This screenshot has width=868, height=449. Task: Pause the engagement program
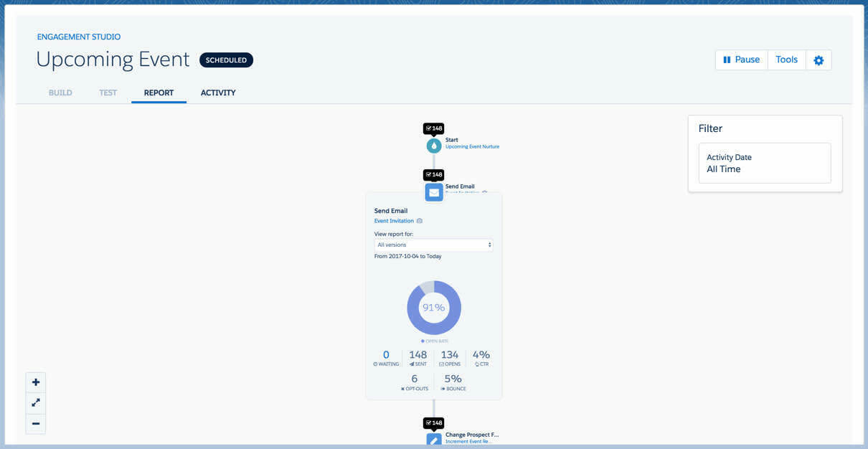click(741, 60)
